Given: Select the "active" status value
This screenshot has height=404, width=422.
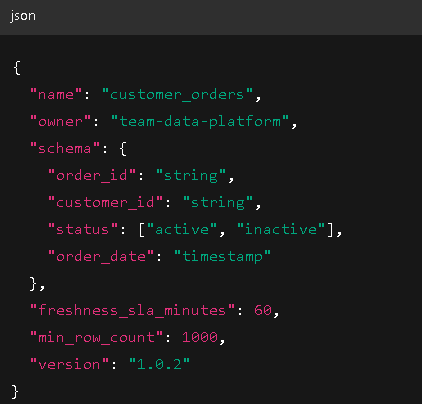Looking at the screenshot, I should 182,229.
